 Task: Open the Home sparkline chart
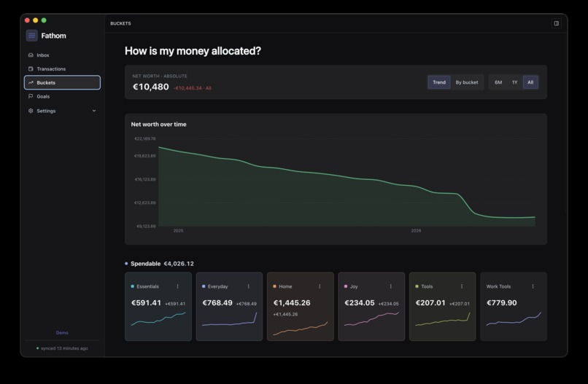301,328
